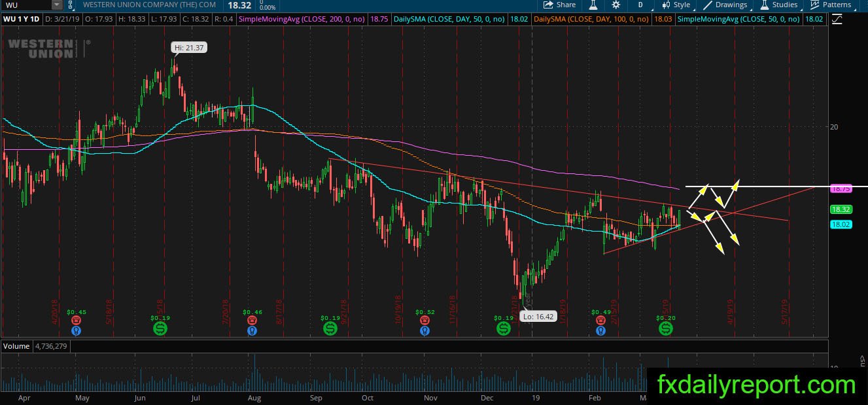Open chart settings gear icon
The width and height of the screenshot is (868, 405).
point(616,5)
